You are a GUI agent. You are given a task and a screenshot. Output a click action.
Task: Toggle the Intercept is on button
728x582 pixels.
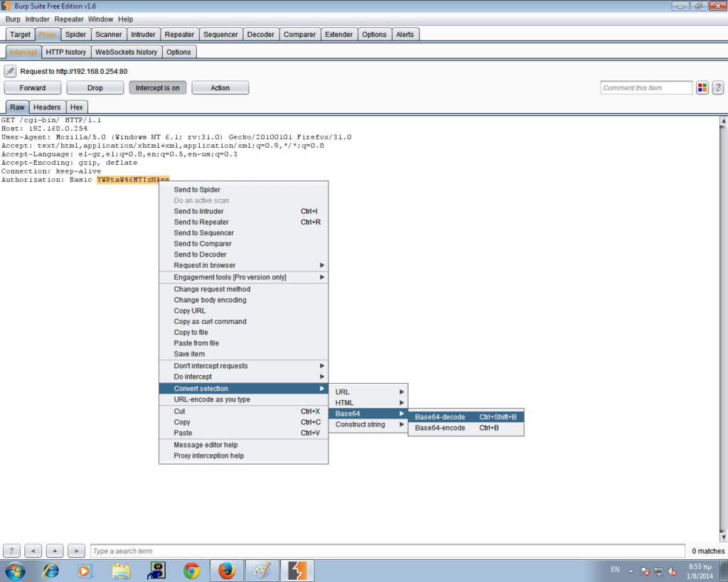[x=157, y=87]
